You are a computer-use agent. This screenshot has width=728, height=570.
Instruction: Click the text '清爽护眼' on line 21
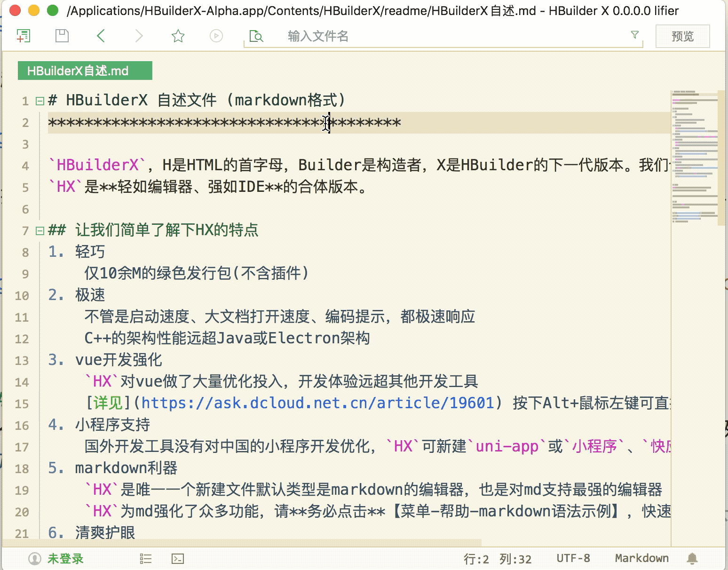pos(105,532)
